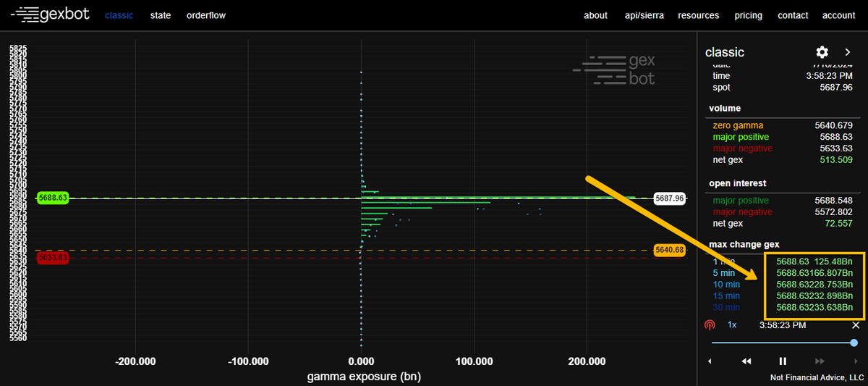Viewport: 868px width, 386px height.
Task: Click the gexbot logo in header
Action: pyautogui.click(x=51, y=14)
